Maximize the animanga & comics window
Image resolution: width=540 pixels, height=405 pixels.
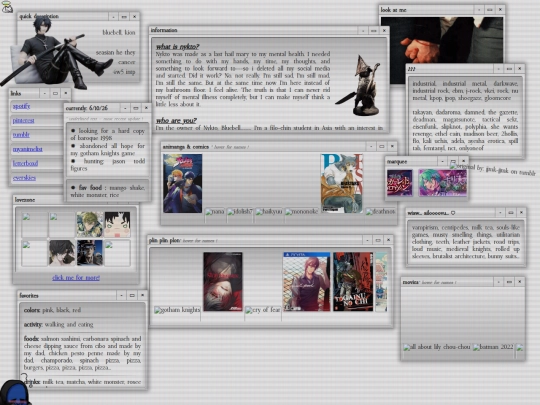(x=382, y=146)
